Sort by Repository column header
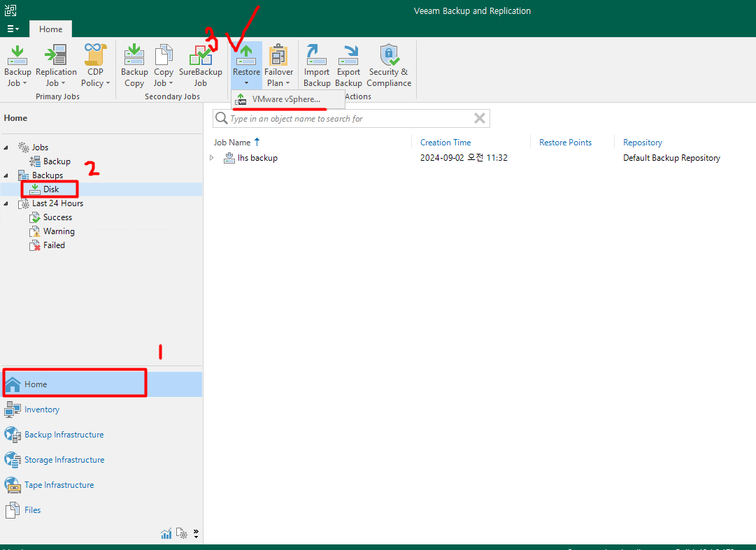Screen dimensions: 756x550 [642, 142]
